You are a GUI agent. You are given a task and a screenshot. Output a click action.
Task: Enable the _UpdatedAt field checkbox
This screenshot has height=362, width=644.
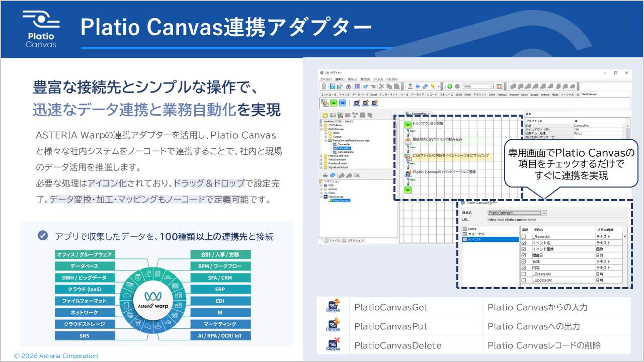point(524,280)
